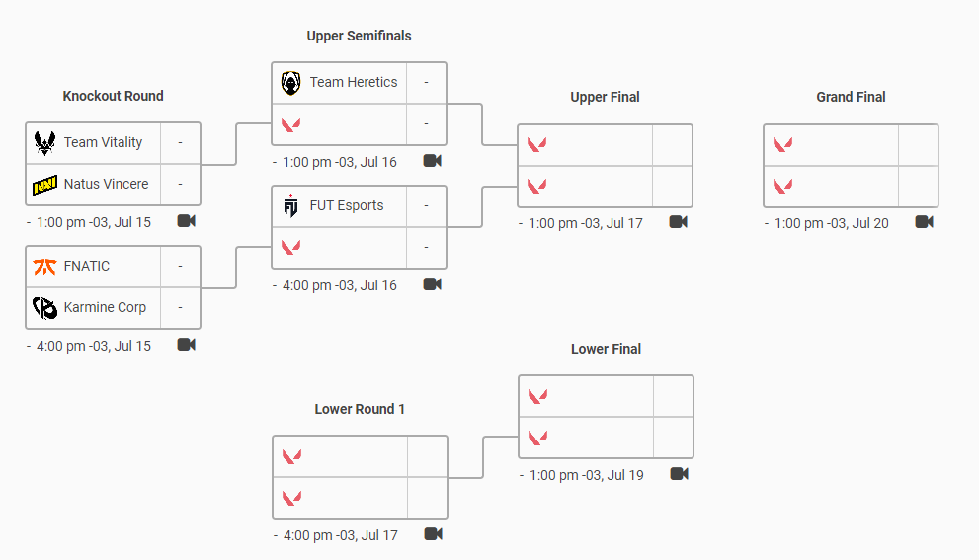Open the Natus Vincere team link
Viewport: 979px width, 560px height.
tap(106, 185)
